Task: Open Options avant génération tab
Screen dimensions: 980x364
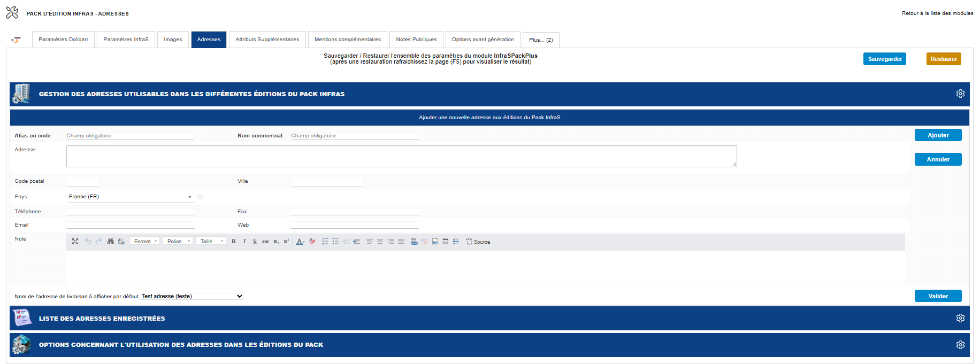Action: 483,40
